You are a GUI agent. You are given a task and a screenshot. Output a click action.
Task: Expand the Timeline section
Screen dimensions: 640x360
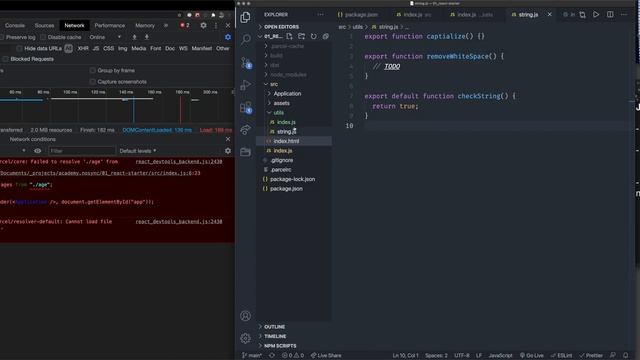[275, 336]
